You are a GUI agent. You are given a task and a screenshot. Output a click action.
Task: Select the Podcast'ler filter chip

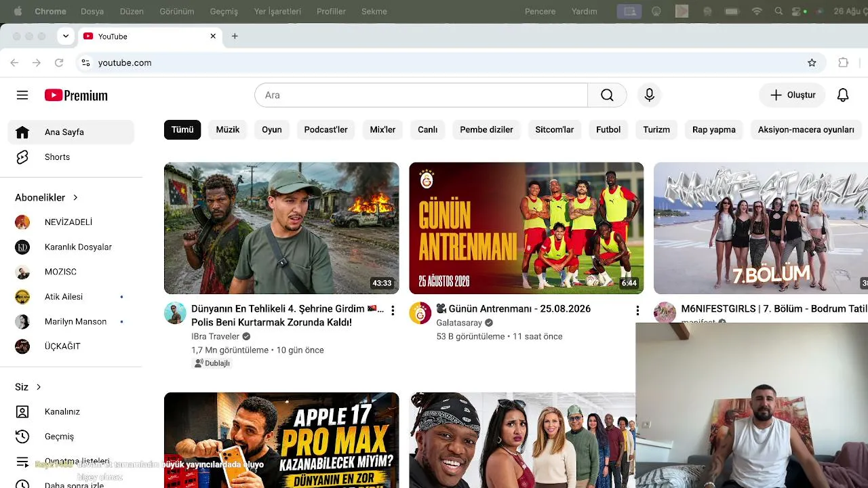point(325,129)
